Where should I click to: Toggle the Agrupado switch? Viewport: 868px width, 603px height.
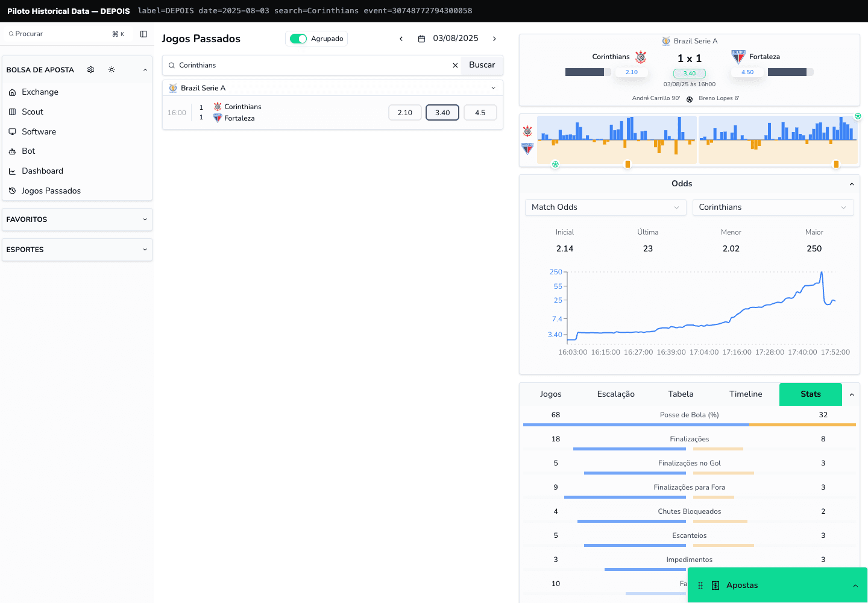coord(298,39)
